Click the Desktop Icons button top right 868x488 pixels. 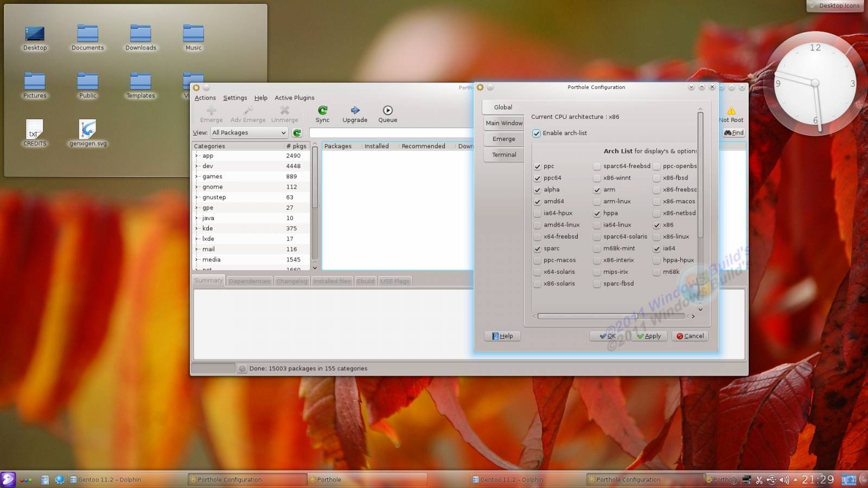(835, 5)
